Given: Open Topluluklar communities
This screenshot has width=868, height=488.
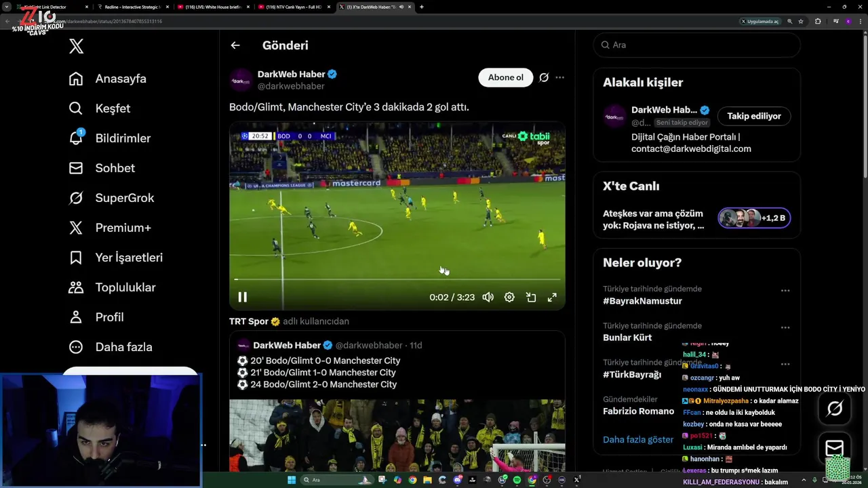Looking at the screenshot, I should (x=112, y=287).
